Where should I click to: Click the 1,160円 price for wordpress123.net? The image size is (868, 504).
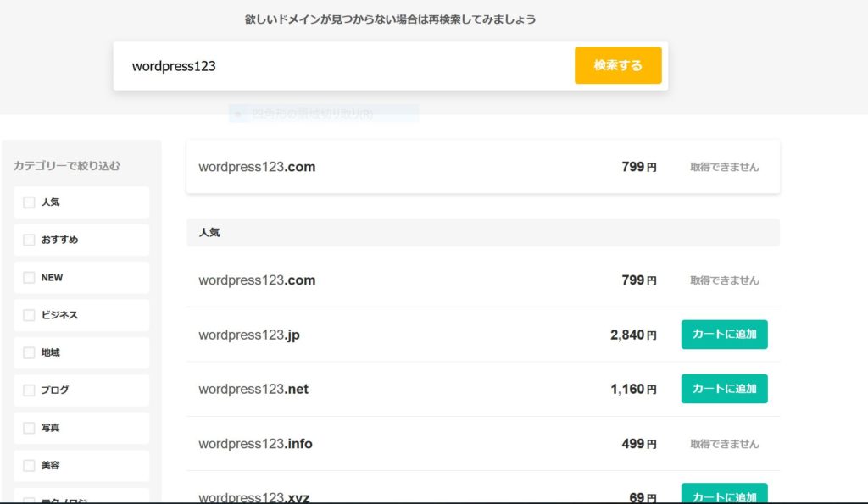pos(633,390)
